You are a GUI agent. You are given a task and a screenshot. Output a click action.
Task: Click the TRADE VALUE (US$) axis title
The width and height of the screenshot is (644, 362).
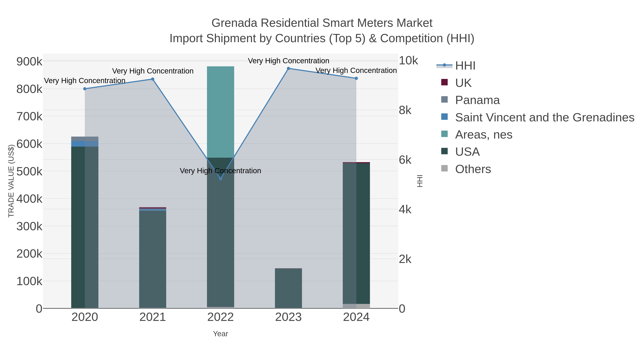click(11, 181)
